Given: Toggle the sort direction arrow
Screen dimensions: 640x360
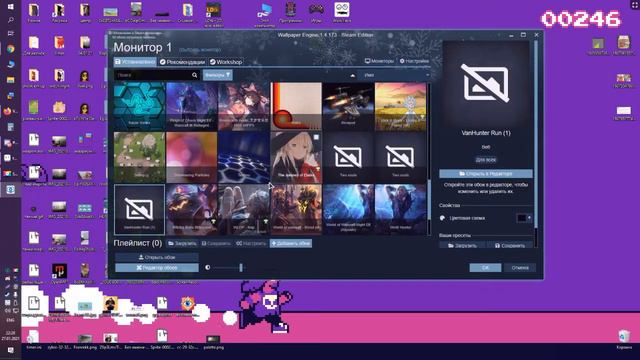Looking at the screenshot, I should tap(353, 76).
